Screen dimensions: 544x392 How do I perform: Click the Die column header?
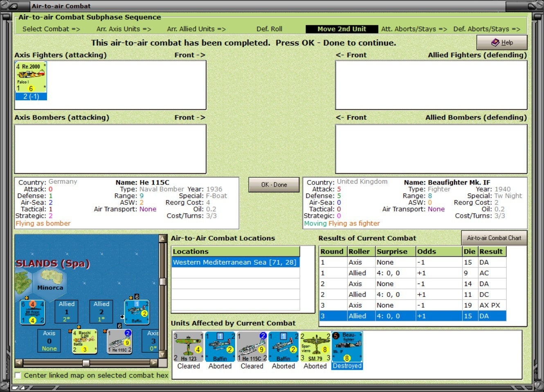coord(470,251)
